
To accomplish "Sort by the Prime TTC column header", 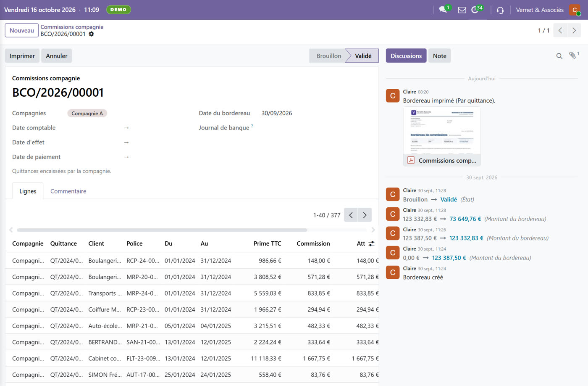I will [267, 243].
